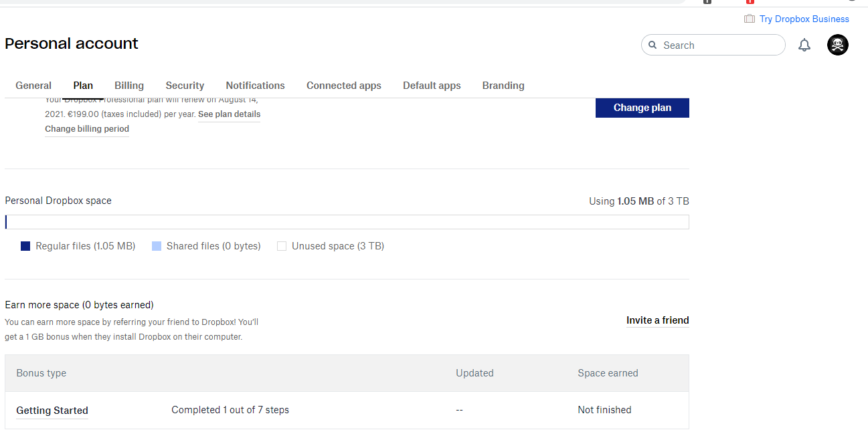This screenshot has width=868, height=448.
Task: Click the Personal Dropbox space usage bar
Action: pos(347,222)
